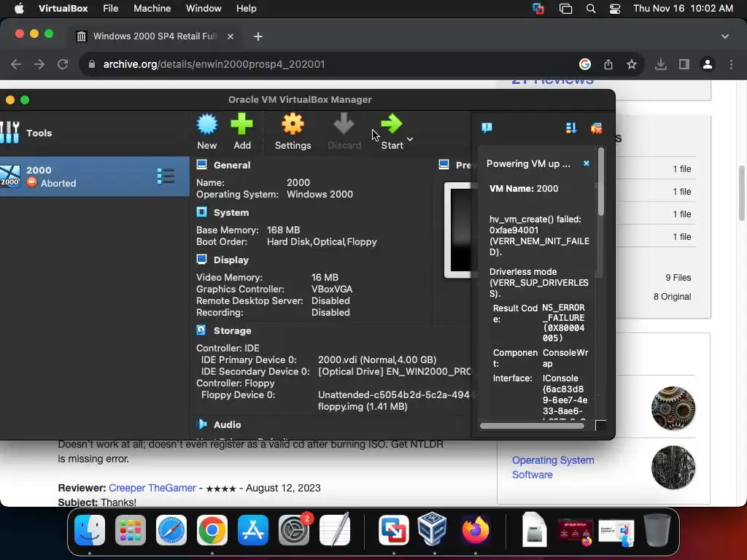Click Chrome back arrow
This screenshot has width=747, height=560.
16,64
